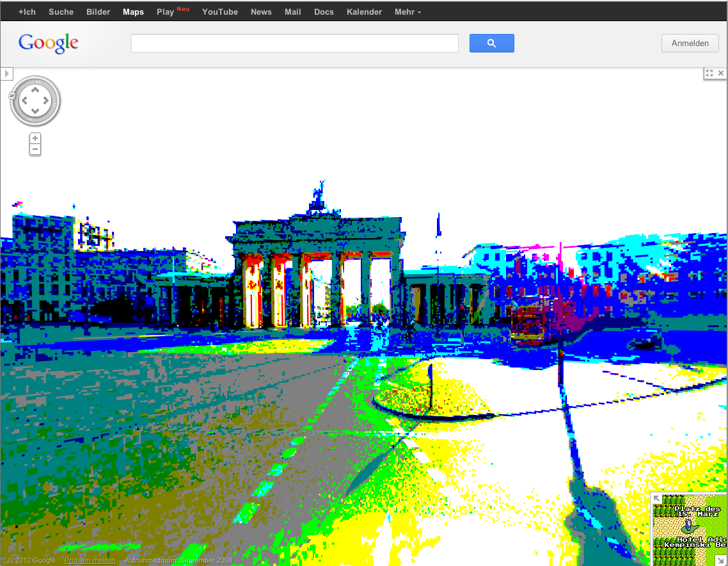Open the +Ich profile link
Screen dimensions: 728x566
(27, 12)
